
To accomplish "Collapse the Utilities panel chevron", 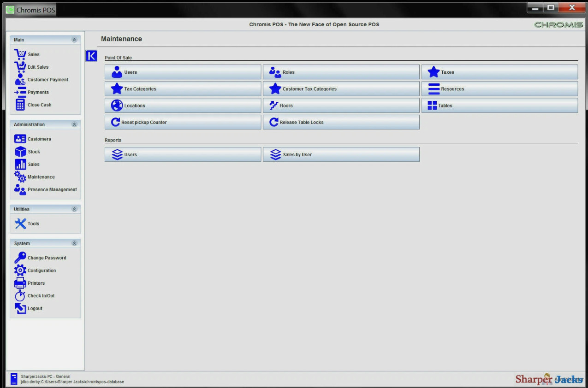I will [74, 209].
